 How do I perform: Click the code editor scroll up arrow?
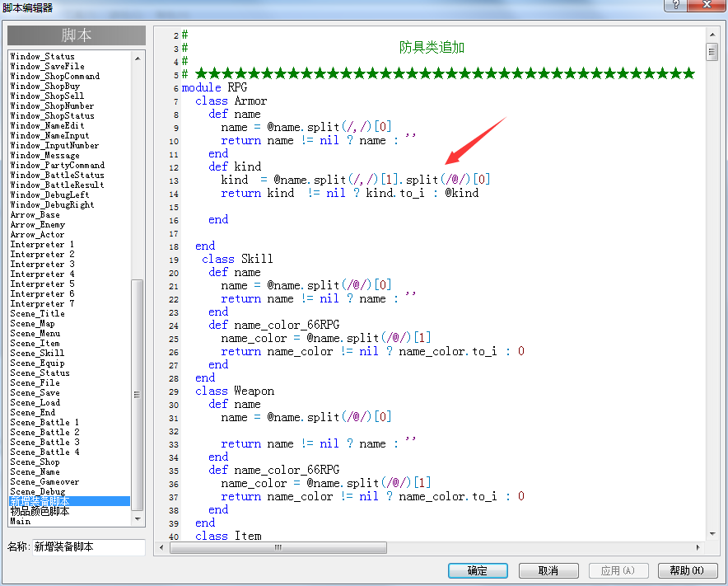pyautogui.click(x=712, y=35)
